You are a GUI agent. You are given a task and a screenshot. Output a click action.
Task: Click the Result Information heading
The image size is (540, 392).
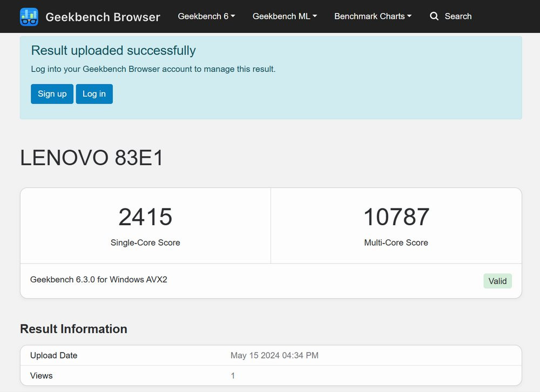coord(73,329)
